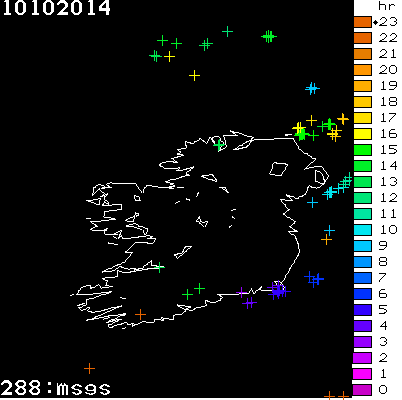This screenshot has height=400, width=402.
Task: Select the hour 20 color swatch
Action: click(362, 70)
